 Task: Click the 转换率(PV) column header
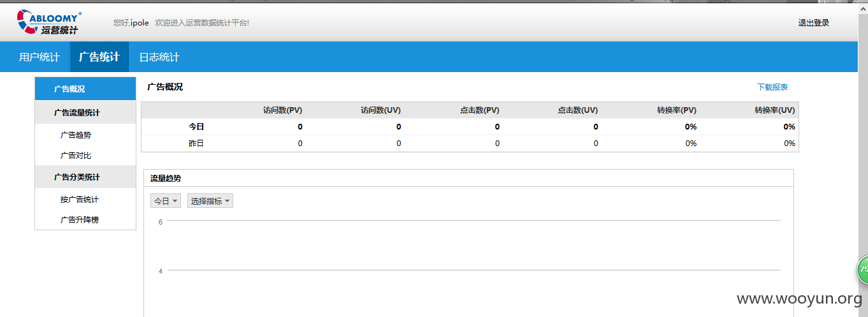pyautogui.click(x=677, y=110)
